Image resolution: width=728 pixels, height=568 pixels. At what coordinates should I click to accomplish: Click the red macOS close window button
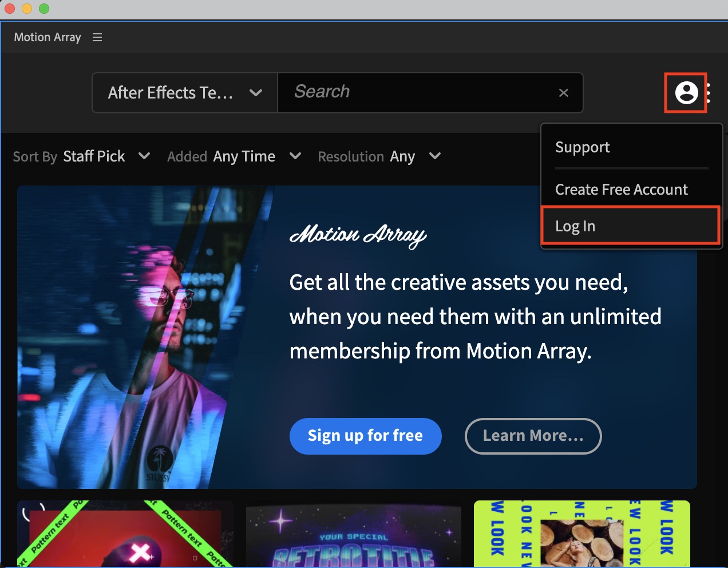[10, 9]
